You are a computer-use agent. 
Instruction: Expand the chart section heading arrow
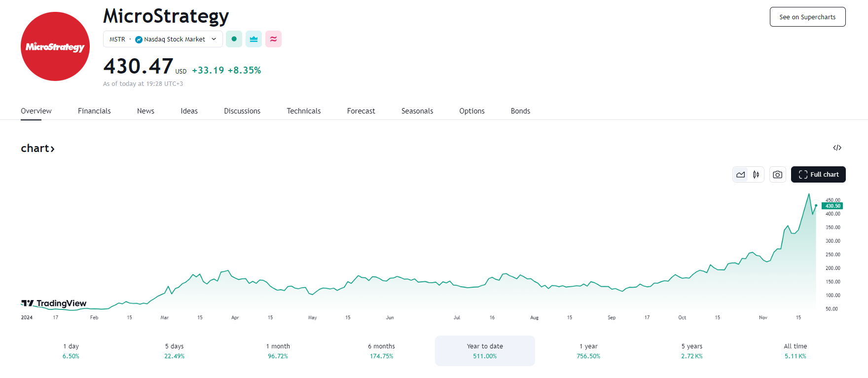click(52, 149)
